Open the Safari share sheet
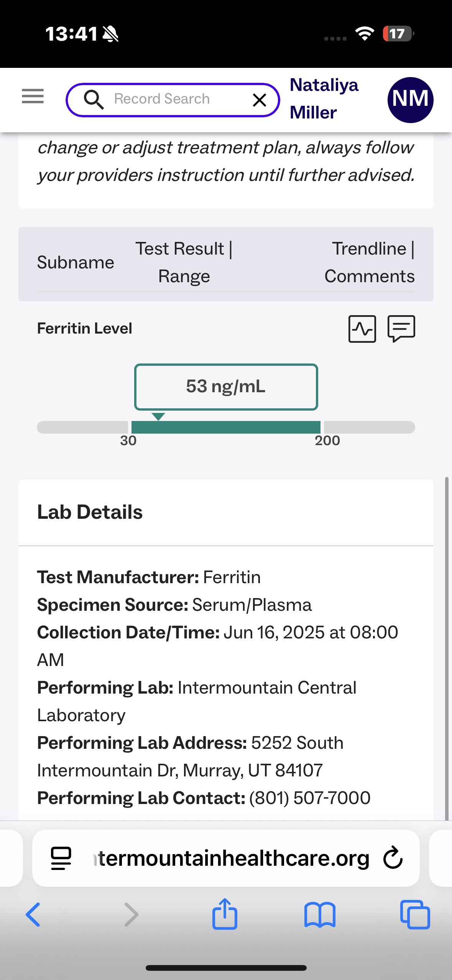This screenshot has height=980, width=452. pyautogui.click(x=225, y=914)
